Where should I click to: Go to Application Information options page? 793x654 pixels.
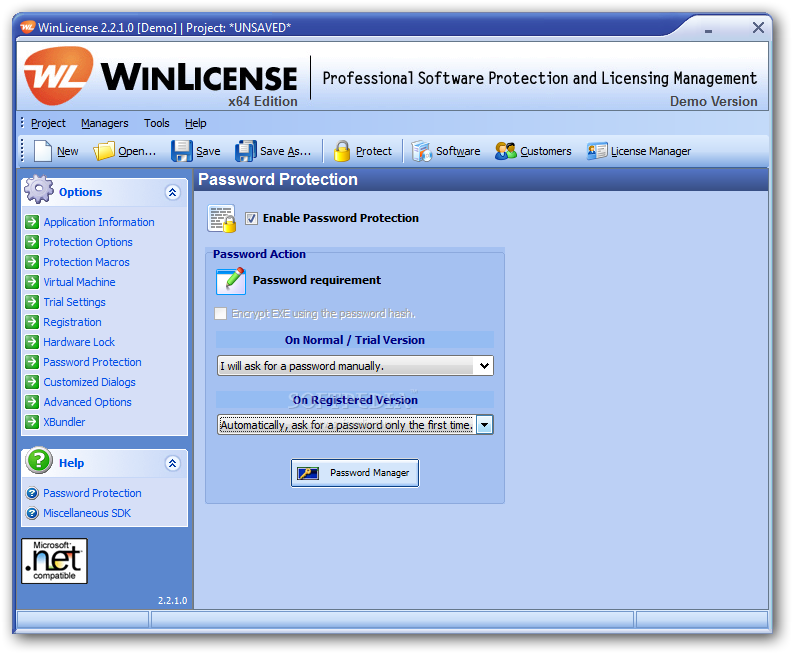[x=99, y=222]
